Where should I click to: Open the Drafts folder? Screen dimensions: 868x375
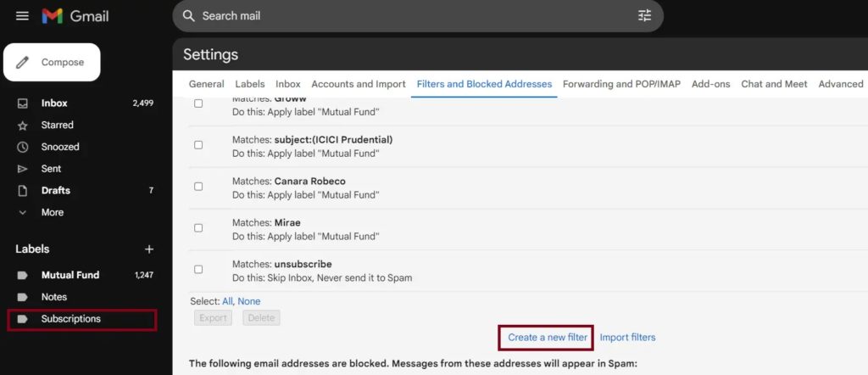point(56,191)
